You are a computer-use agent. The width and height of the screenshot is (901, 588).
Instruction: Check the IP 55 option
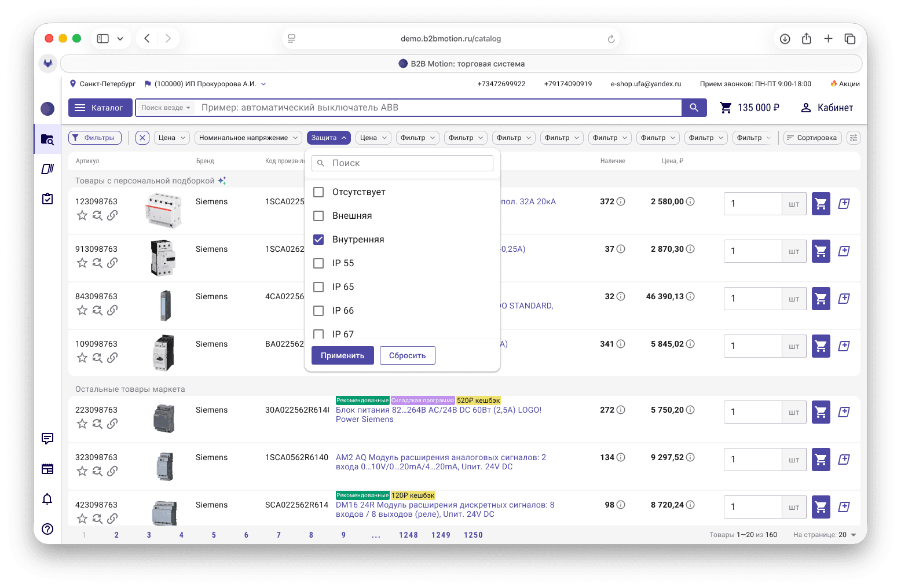click(x=318, y=263)
